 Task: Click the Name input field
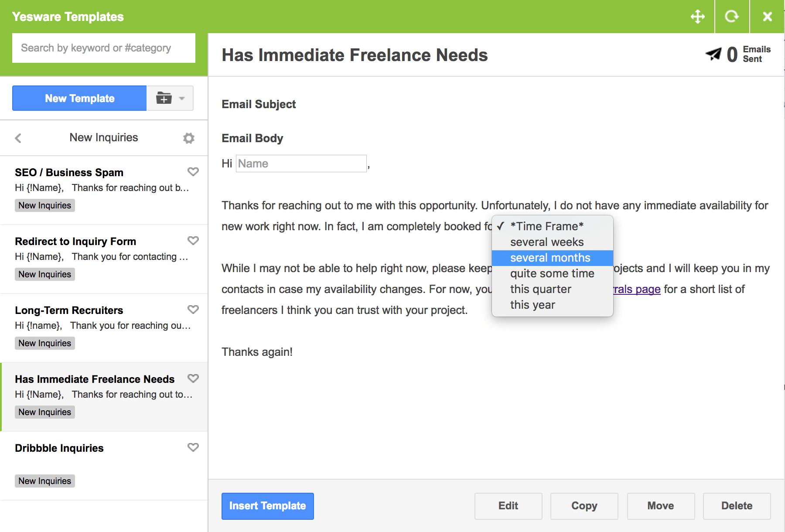301,164
